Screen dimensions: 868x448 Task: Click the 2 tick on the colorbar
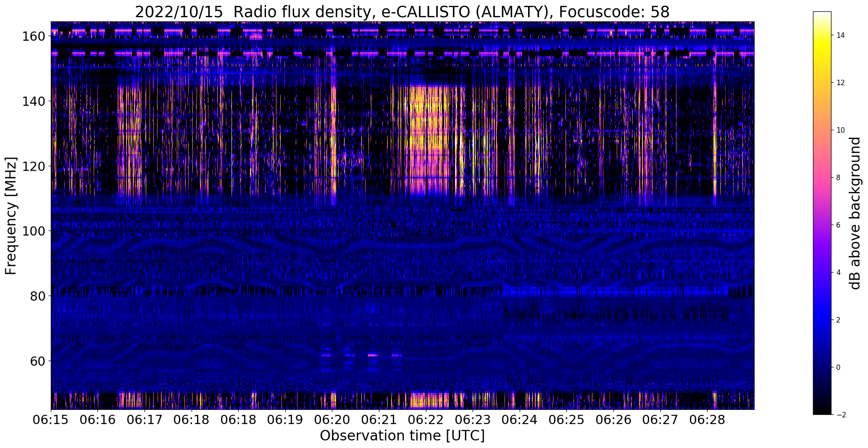click(838, 320)
